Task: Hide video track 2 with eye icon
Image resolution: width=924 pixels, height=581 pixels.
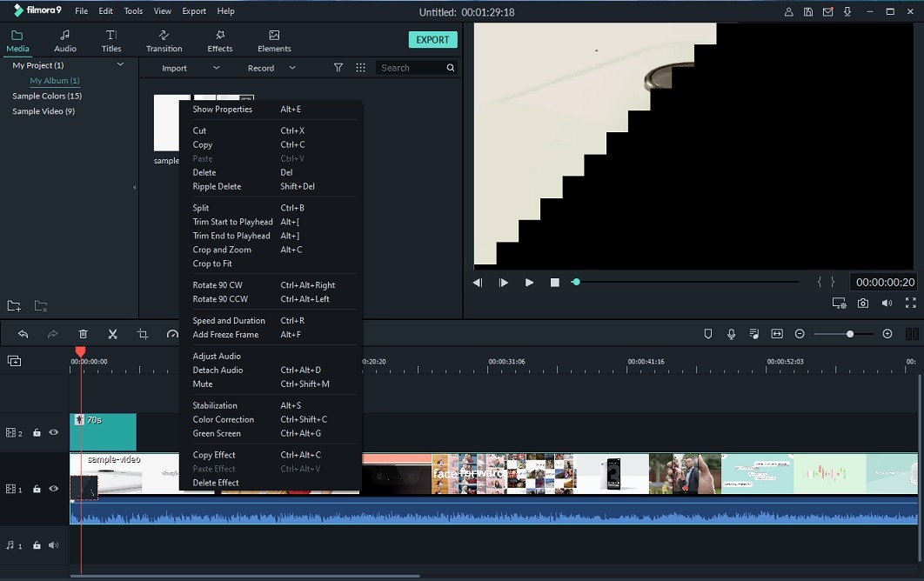Action: pos(53,432)
